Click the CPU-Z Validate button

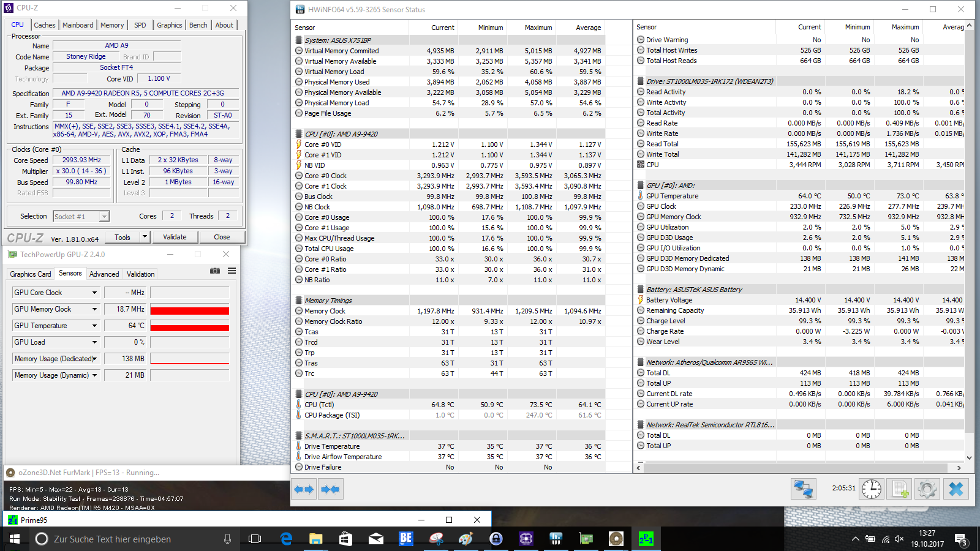pos(175,237)
